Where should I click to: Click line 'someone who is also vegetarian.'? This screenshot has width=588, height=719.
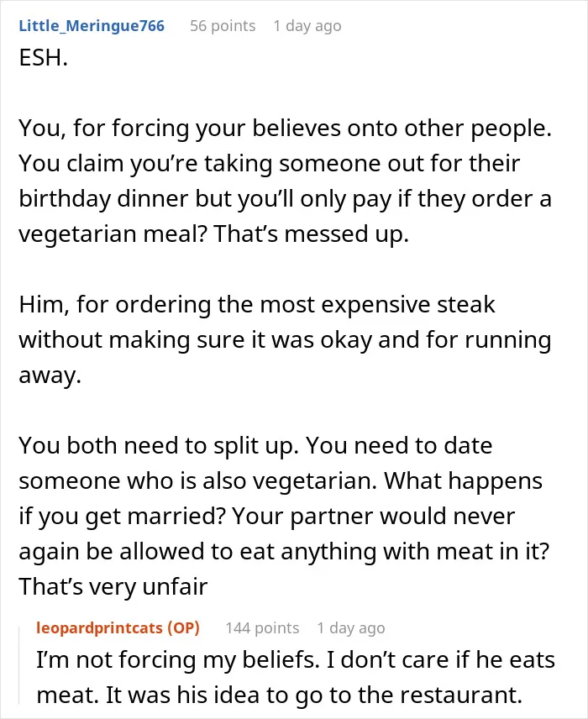[281, 480]
